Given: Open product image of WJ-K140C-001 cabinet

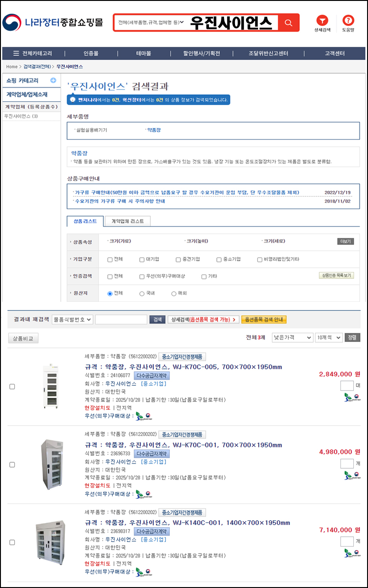Looking at the screenshot, I should pyautogui.click(x=50, y=542).
